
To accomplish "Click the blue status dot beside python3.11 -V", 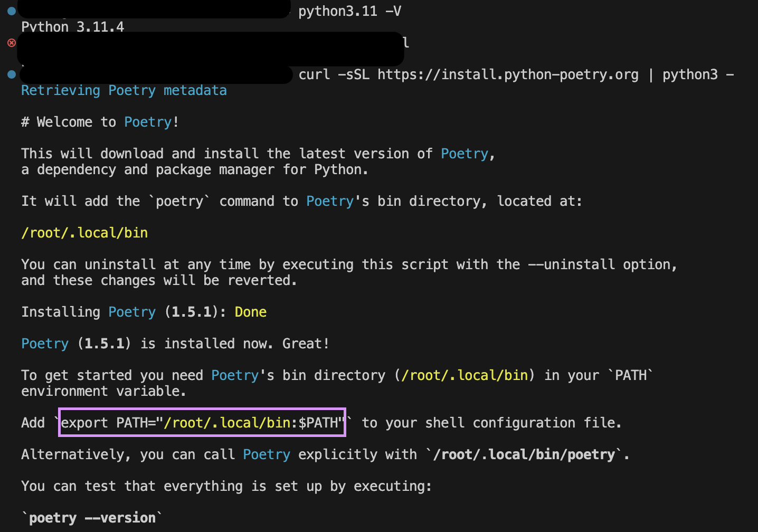I will point(12,11).
